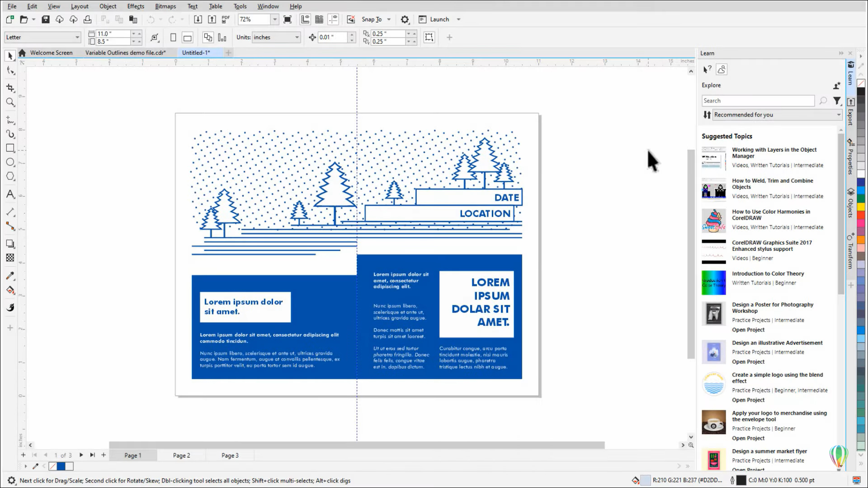
Task: Switch to the Variable Outlines demo file tab
Action: [126, 52]
